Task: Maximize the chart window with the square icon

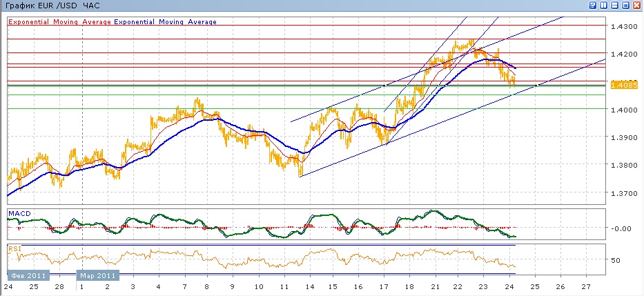Action: pyautogui.click(x=626, y=6)
